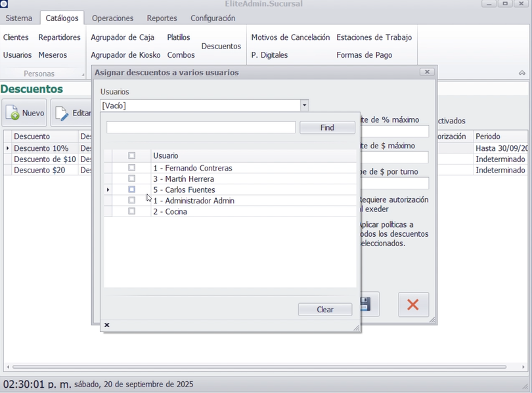Click the save floppy disk icon

coord(365,304)
